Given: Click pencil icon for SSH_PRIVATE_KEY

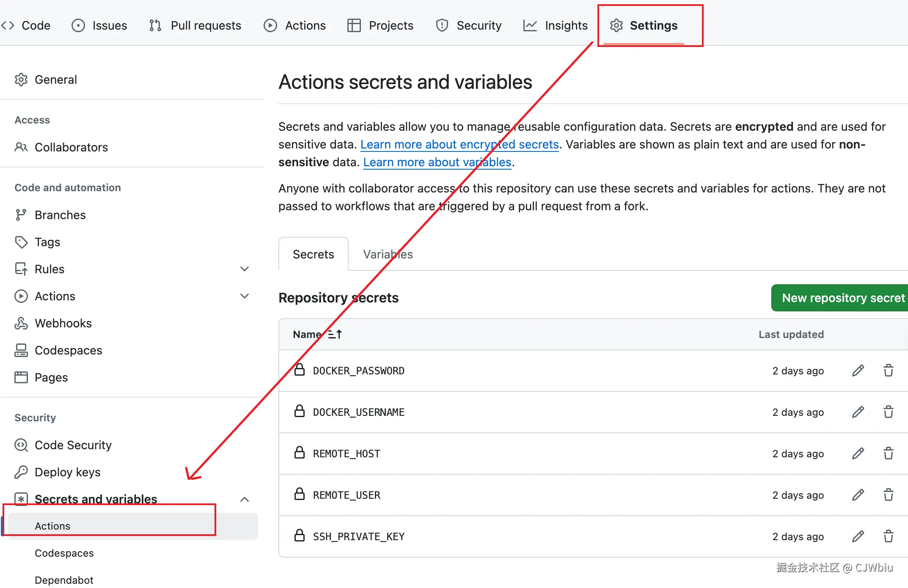Looking at the screenshot, I should [858, 536].
